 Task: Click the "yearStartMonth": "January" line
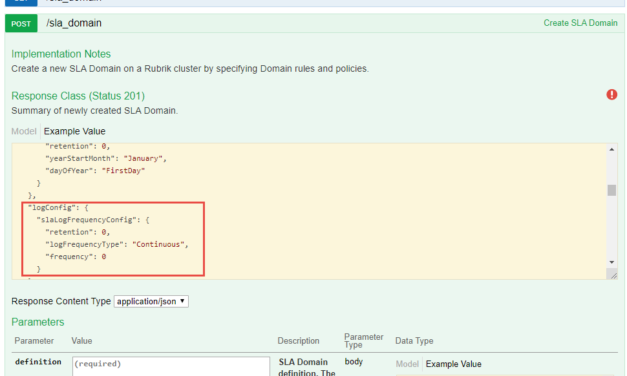(106, 158)
